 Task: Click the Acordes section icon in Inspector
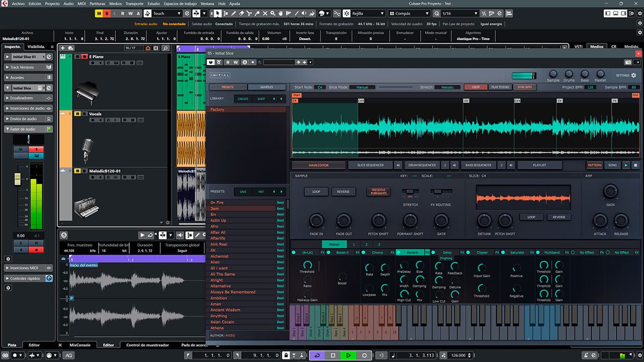tap(48, 77)
